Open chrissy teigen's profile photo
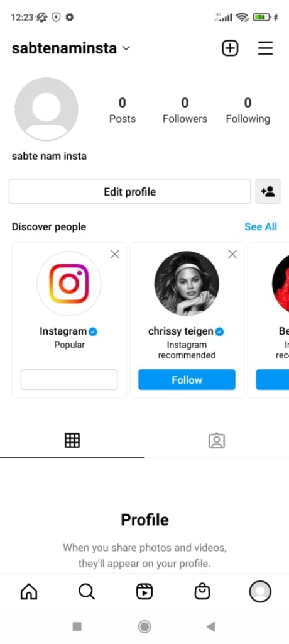289x644 pixels. click(x=187, y=284)
